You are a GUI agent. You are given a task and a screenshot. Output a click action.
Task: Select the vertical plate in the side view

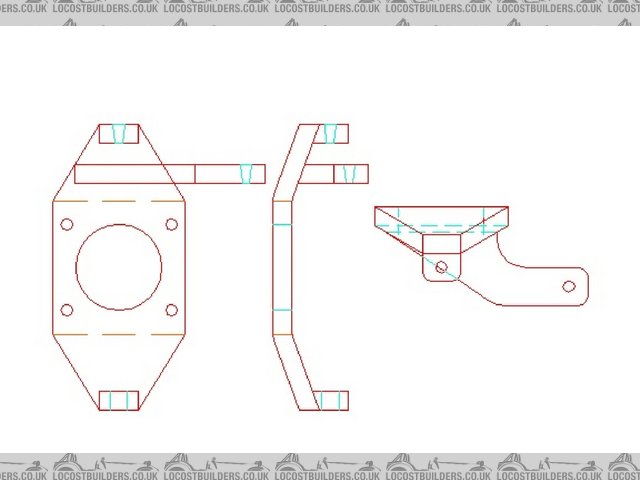click(282, 267)
